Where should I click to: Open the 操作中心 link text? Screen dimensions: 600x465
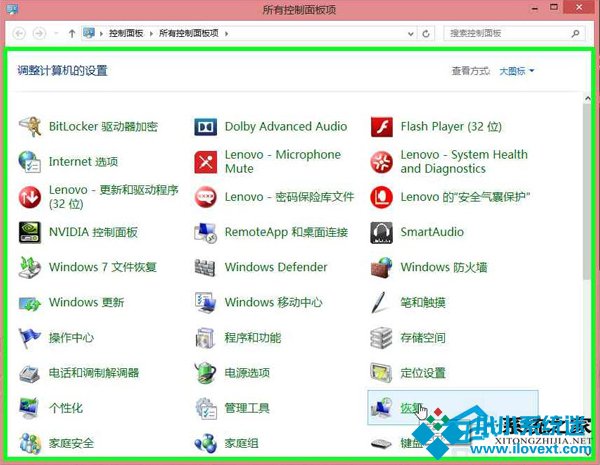(x=71, y=338)
